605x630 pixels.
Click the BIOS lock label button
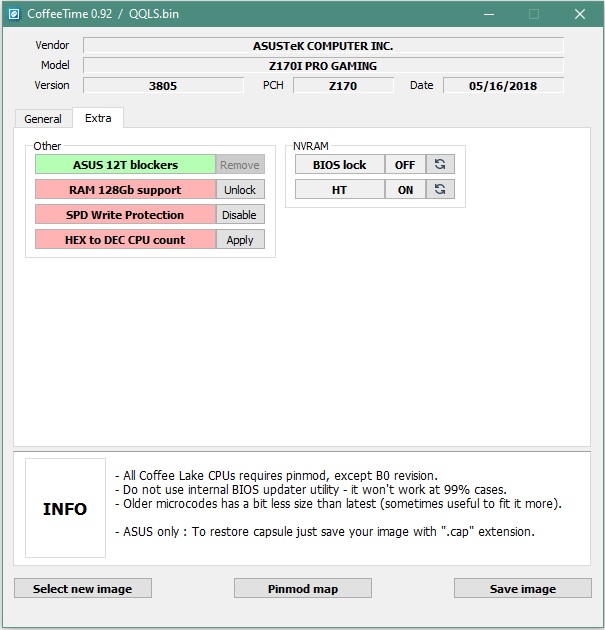coord(340,164)
